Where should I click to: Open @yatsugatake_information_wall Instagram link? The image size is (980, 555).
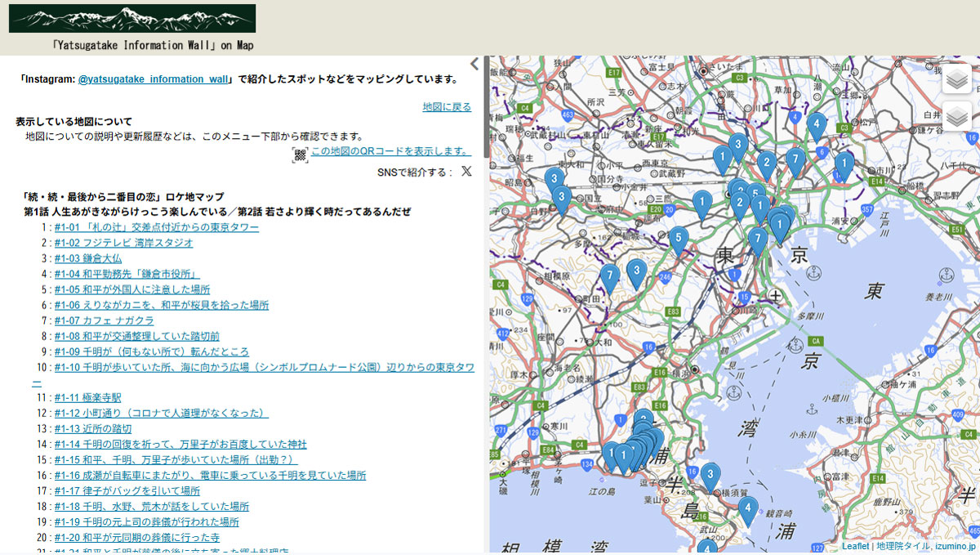click(154, 79)
